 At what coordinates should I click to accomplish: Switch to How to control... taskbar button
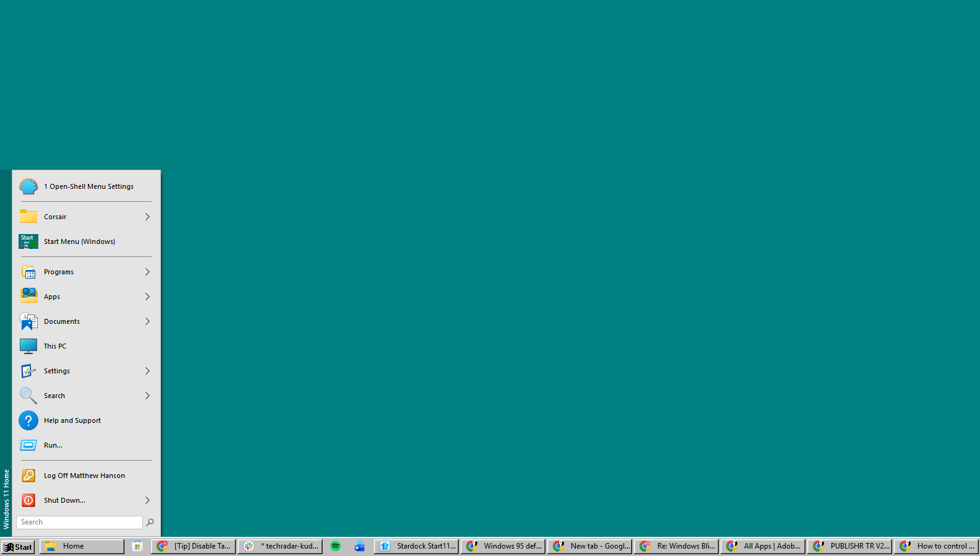[936, 546]
